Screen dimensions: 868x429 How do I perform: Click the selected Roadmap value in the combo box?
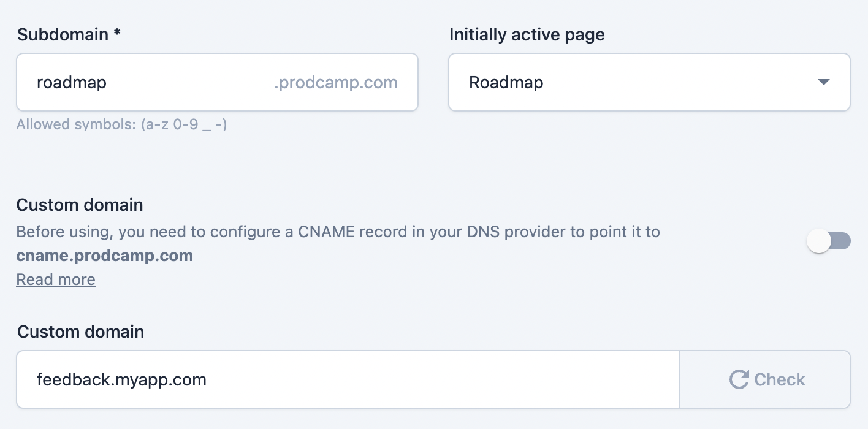506,82
